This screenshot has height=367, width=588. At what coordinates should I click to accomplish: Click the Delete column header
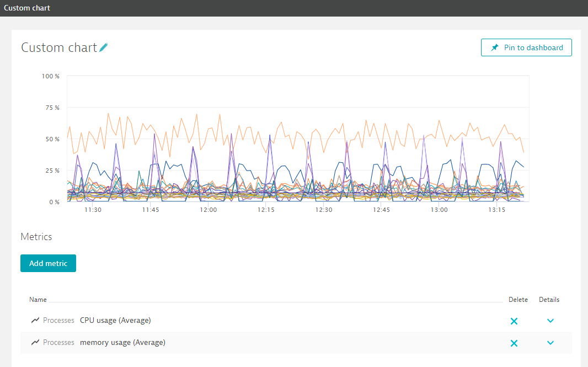tap(518, 300)
